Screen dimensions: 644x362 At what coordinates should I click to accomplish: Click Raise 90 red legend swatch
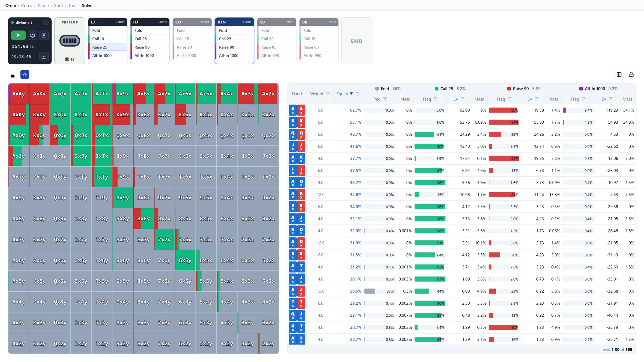point(509,89)
